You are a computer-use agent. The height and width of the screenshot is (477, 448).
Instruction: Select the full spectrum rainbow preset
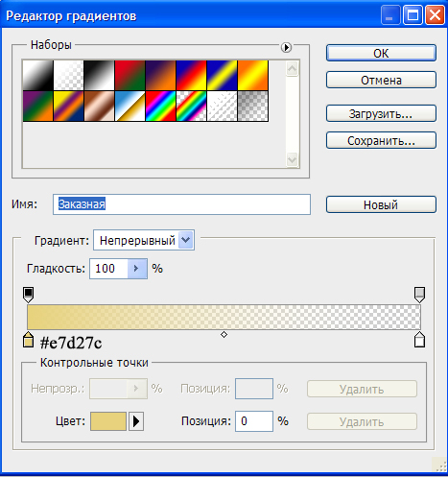pos(160,106)
